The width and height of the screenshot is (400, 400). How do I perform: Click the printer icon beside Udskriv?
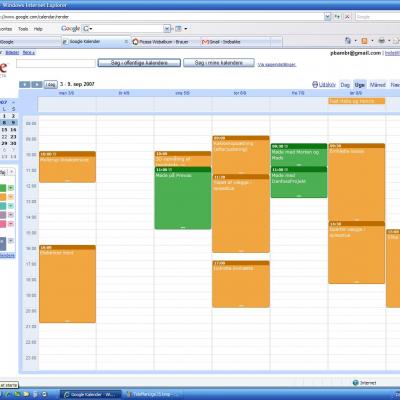(315, 85)
